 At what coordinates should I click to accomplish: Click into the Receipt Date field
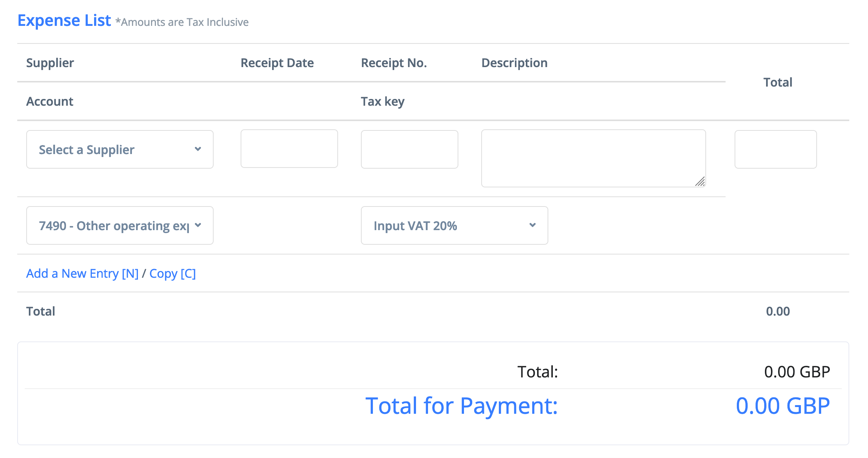tap(289, 149)
